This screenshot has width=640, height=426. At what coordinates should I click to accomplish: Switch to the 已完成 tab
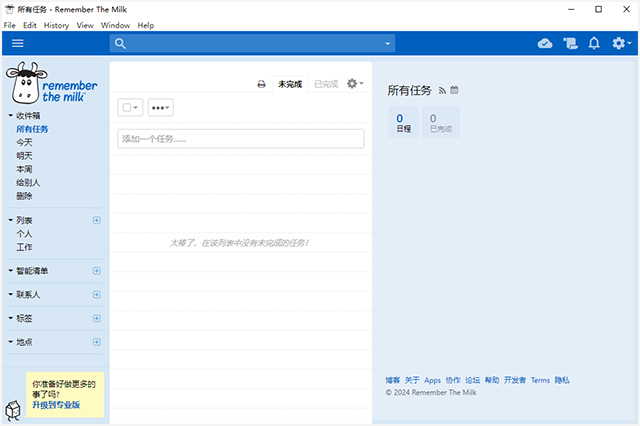tap(326, 84)
